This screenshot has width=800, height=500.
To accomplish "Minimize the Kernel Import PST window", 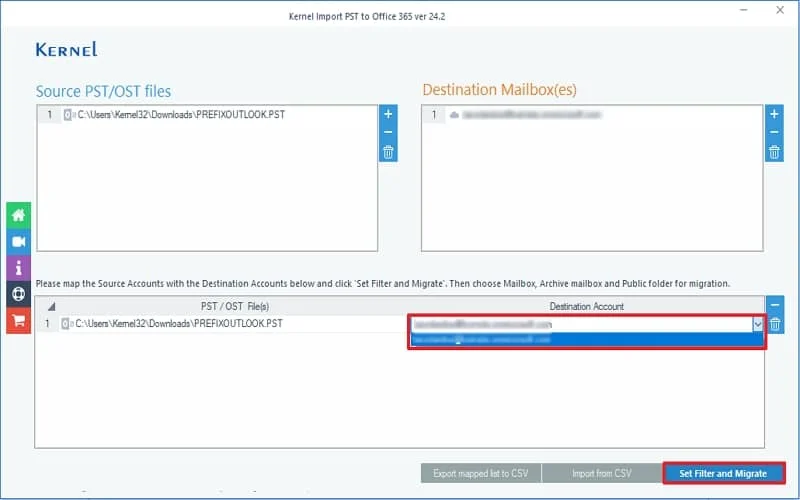I will tap(743, 10).
